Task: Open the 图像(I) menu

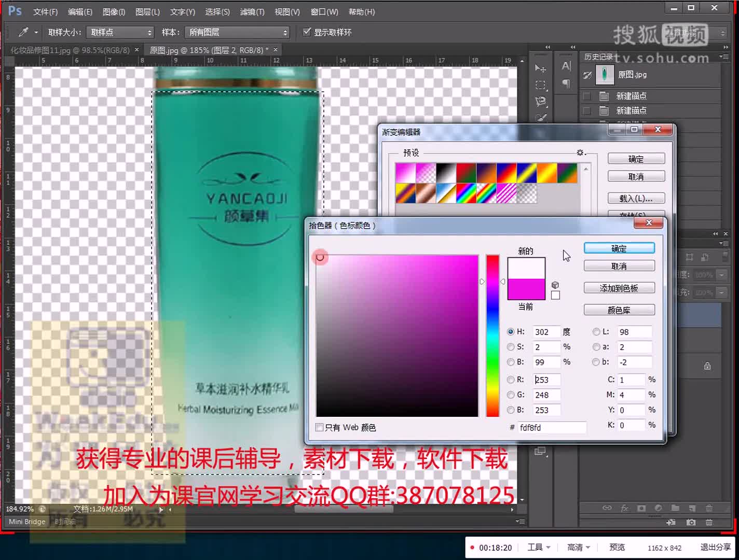Action: point(114,11)
